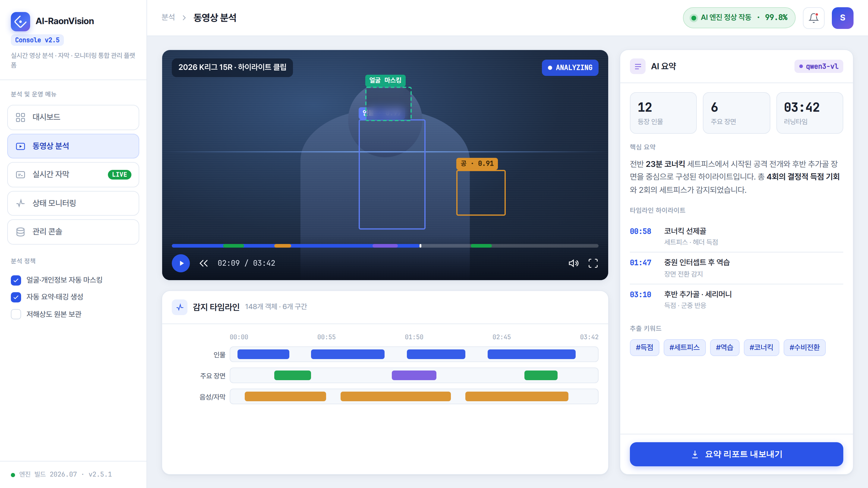Viewport: 868px width, 488px height.
Task: Click the purple segment on the progress bar
Action: pyautogui.click(x=385, y=246)
